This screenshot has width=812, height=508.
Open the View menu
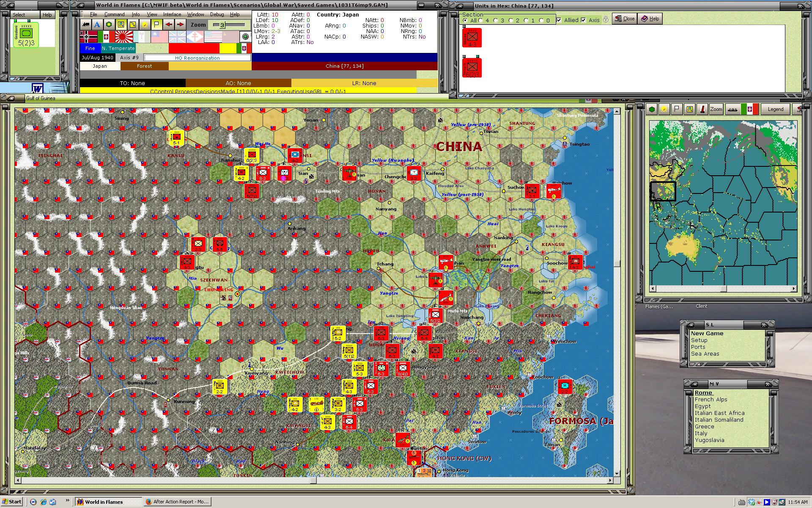pos(152,14)
